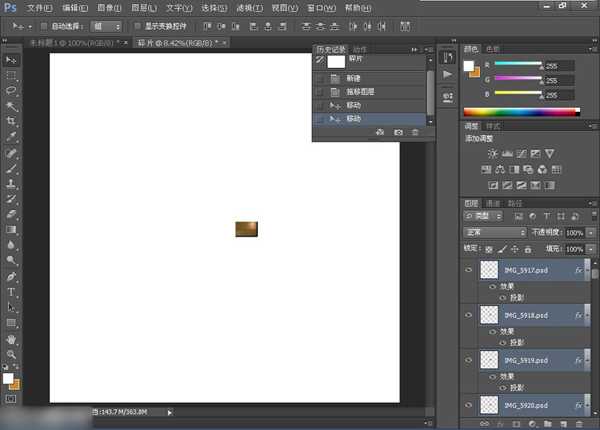This screenshot has width=600, height=430.
Task: Select the 新建 history state
Action: pos(354,78)
